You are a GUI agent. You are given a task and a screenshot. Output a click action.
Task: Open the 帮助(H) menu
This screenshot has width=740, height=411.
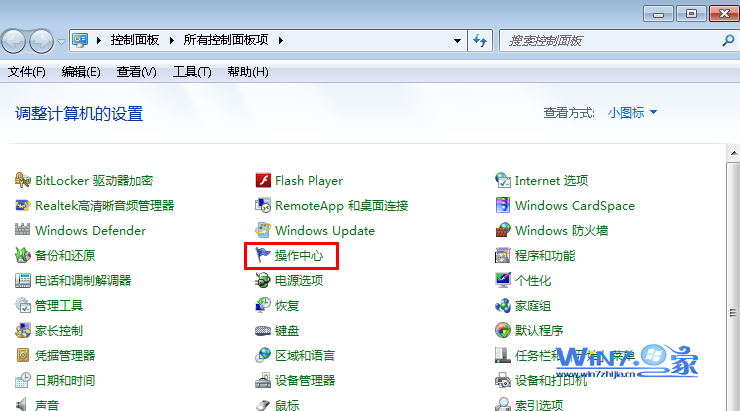(x=248, y=72)
